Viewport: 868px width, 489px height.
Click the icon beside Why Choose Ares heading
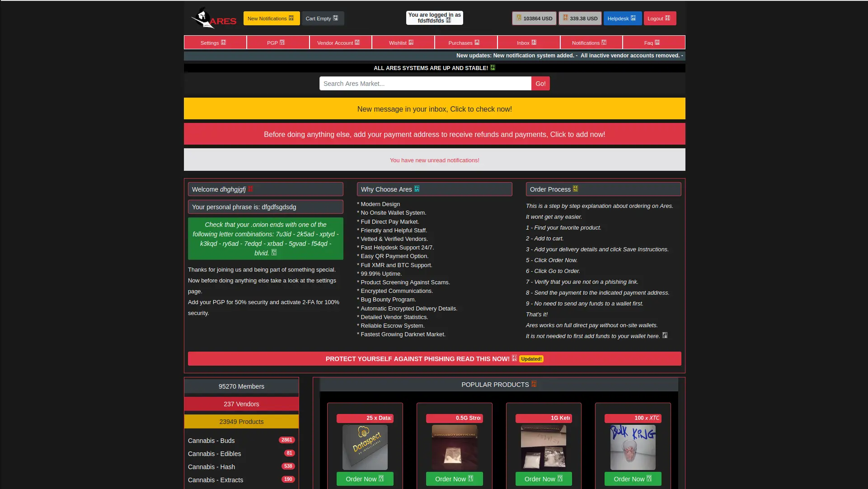(417, 189)
